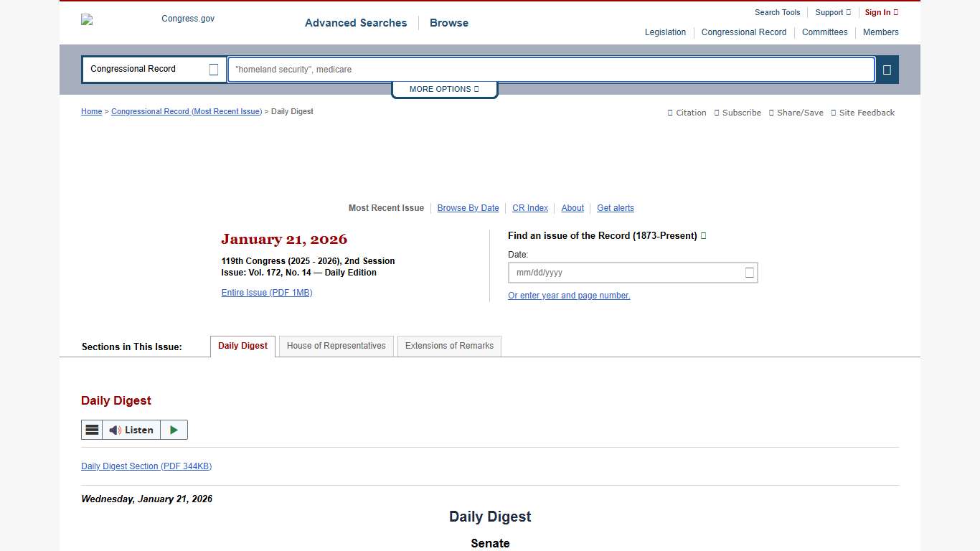Expand MORE OPTIONS under search bar
The image size is (980, 551).
click(x=444, y=89)
